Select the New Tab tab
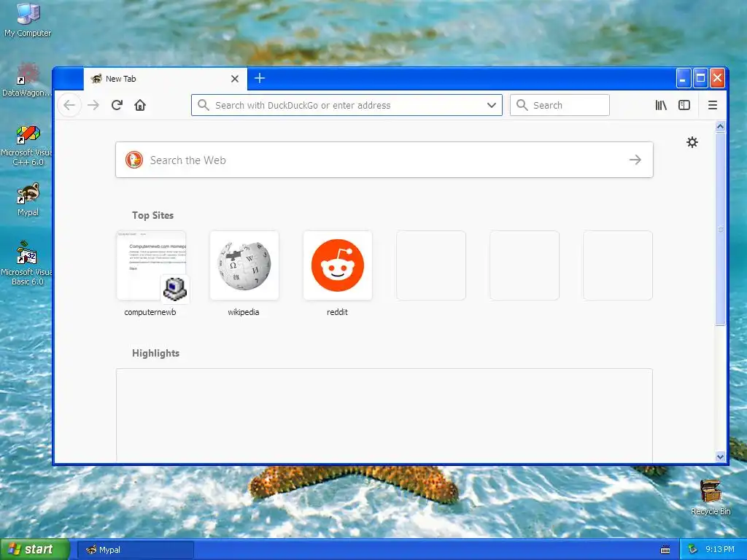The height and width of the screenshot is (560, 747). click(166, 79)
